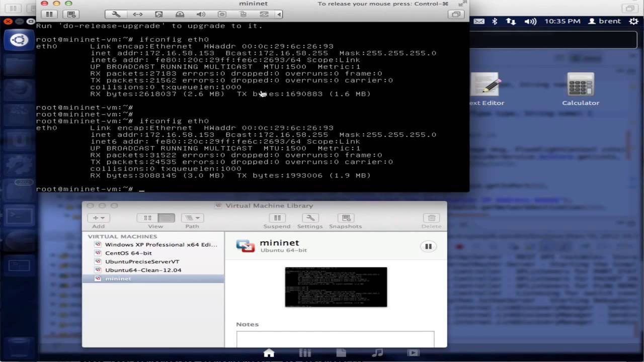The image size is (644, 362).
Task: Open VM settings wrench in mininet toolbar
Action: point(116,15)
